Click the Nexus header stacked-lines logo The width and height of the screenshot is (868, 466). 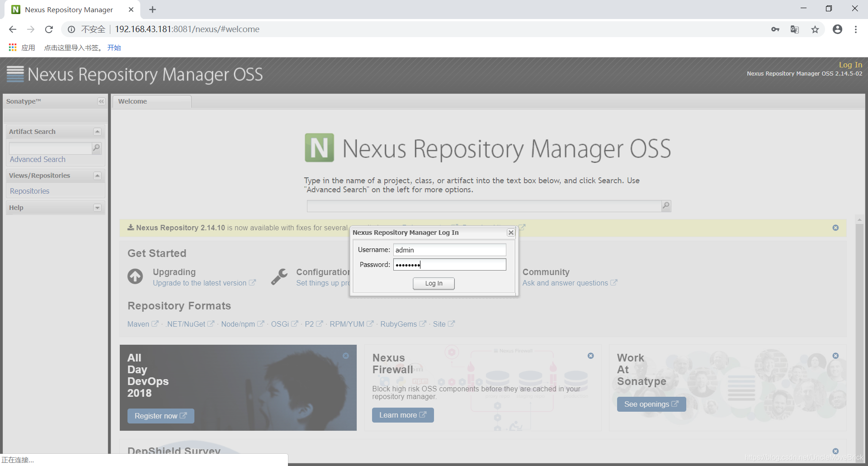pyautogui.click(x=15, y=74)
